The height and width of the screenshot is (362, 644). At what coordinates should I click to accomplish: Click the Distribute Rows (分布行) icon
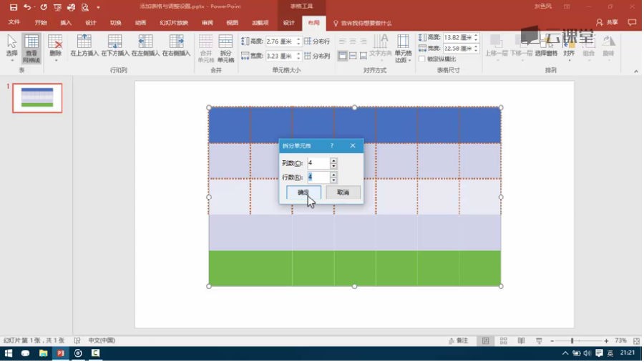[317, 41]
